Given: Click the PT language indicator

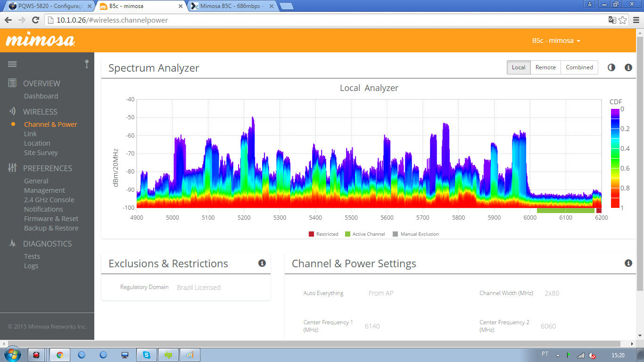Looking at the screenshot, I should (545, 354).
